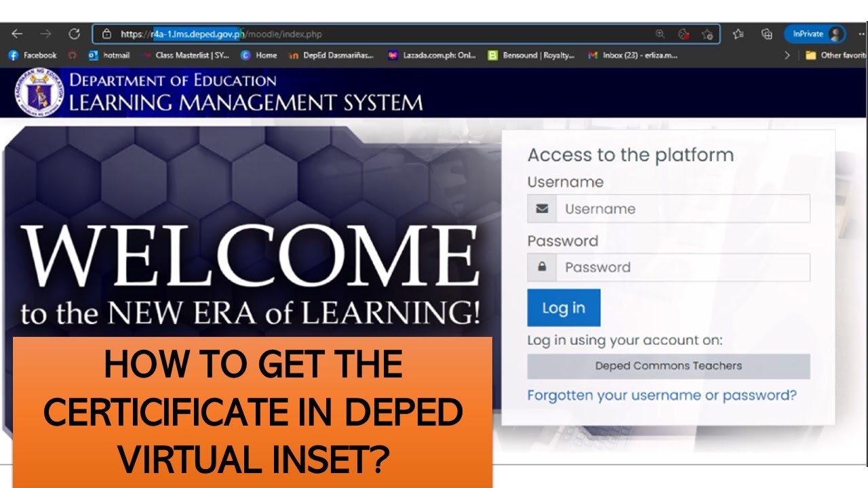868x488 pixels.
Task: Click the browser Forward arrow
Action: tap(45, 34)
